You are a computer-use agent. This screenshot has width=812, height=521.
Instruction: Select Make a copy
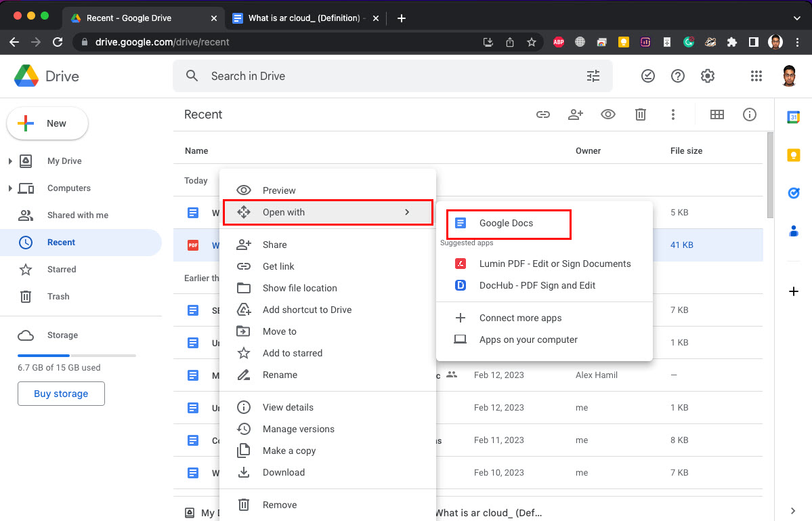point(329,451)
